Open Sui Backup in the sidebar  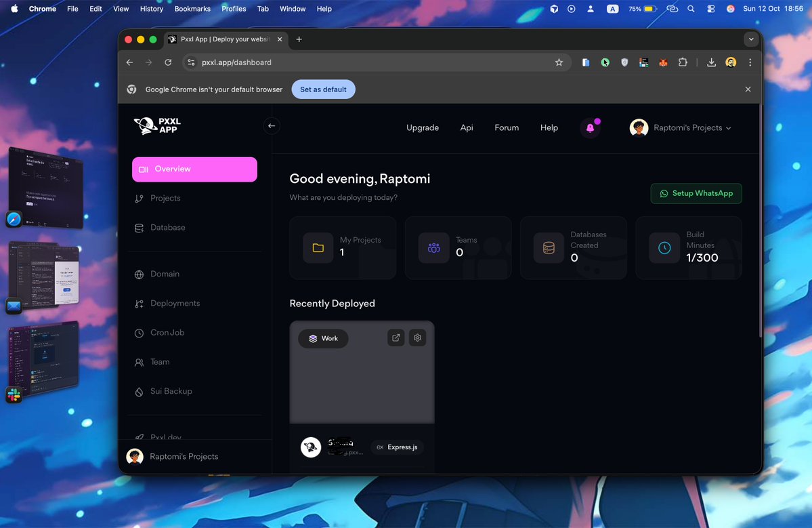coord(171,391)
